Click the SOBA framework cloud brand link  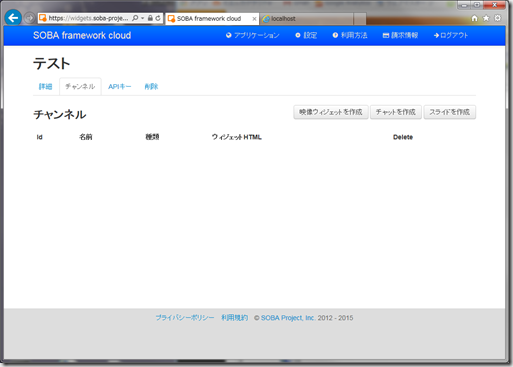point(82,35)
